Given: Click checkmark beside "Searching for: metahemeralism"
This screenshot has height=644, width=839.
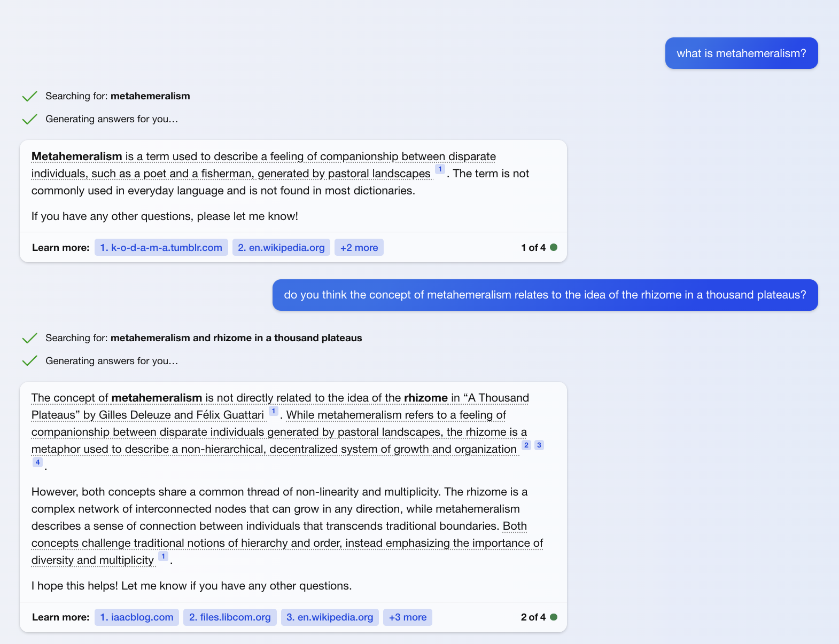Looking at the screenshot, I should point(29,96).
